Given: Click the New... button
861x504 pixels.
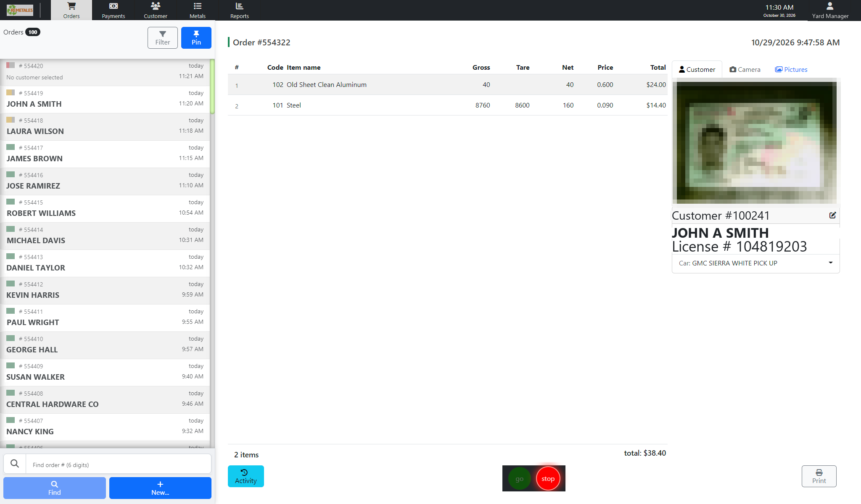Looking at the screenshot, I should pyautogui.click(x=160, y=488).
